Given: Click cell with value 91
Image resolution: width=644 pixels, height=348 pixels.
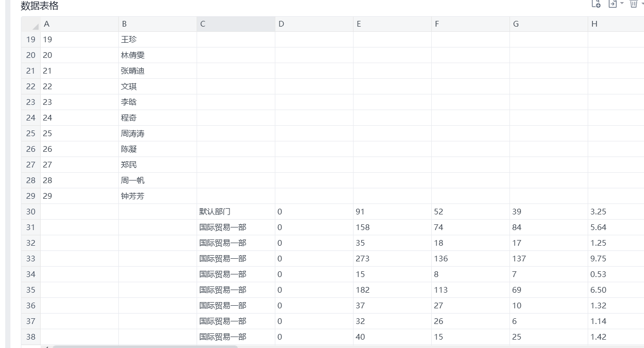Looking at the screenshot, I should tap(393, 212).
